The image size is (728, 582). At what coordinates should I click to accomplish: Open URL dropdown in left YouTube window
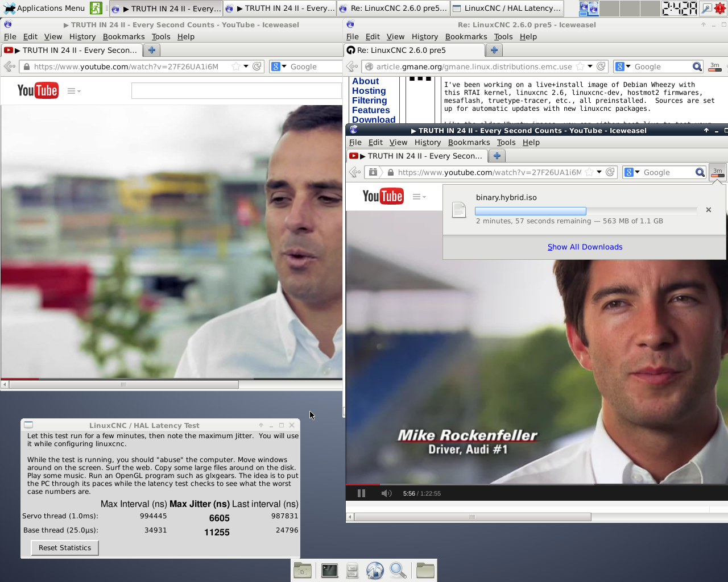pyautogui.click(x=246, y=66)
